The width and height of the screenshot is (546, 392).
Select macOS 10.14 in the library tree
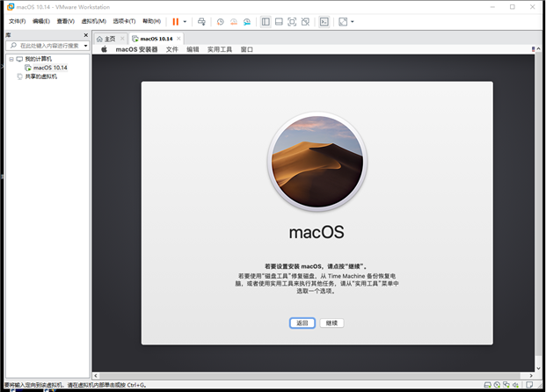50,68
